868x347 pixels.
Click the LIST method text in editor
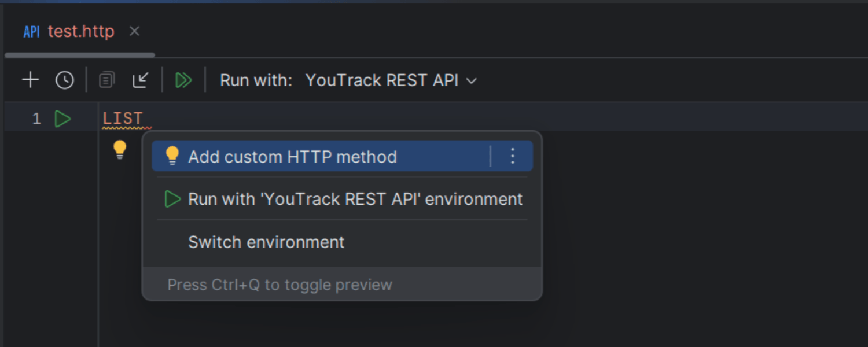[122, 119]
